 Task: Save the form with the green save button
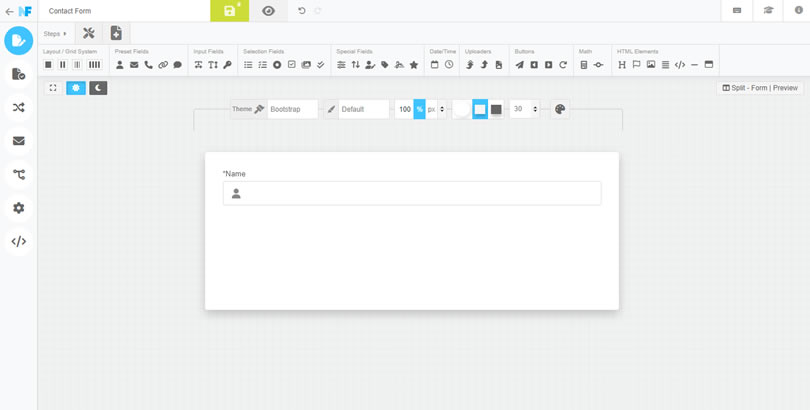pos(229,11)
